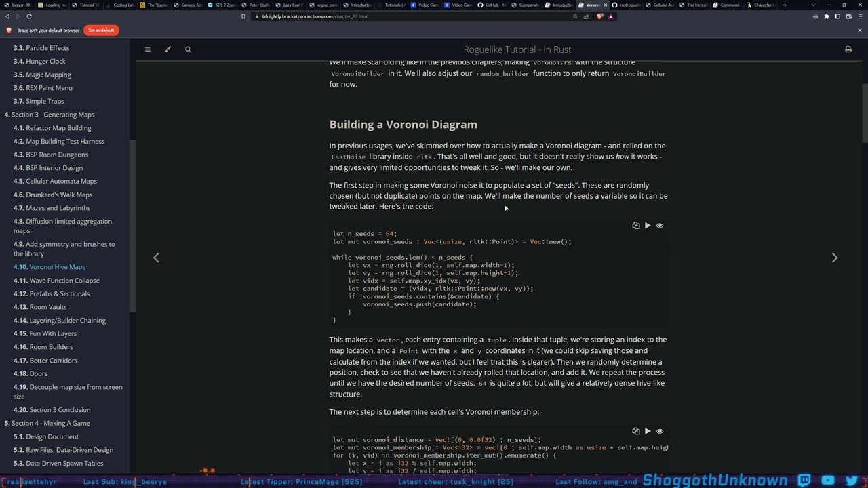The image size is (868, 488).
Task: Copy the voronoi_distance code block
Action: click(x=635, y=431)
